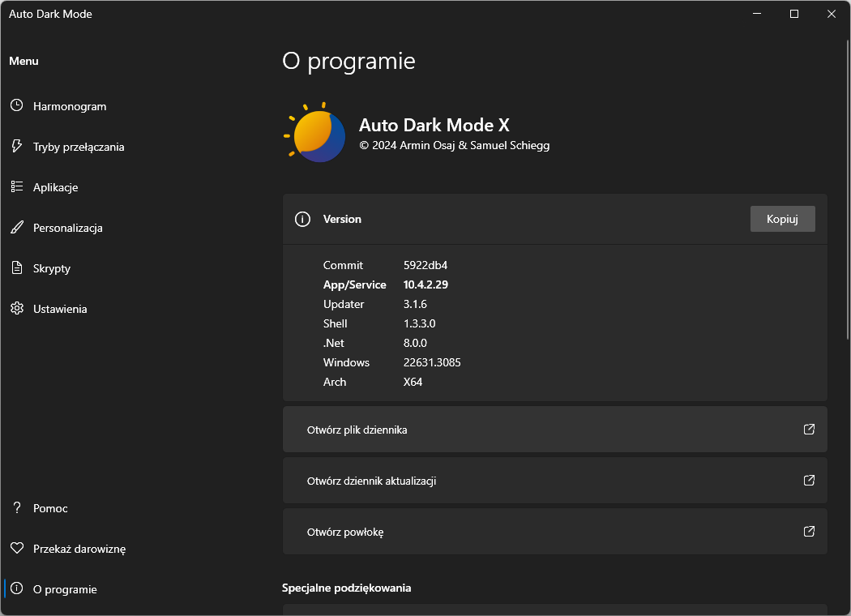The height and width of the screenshot is (616, 851).
Task: Click the Shell version 1.3.3.0
Action: (419, 324)
